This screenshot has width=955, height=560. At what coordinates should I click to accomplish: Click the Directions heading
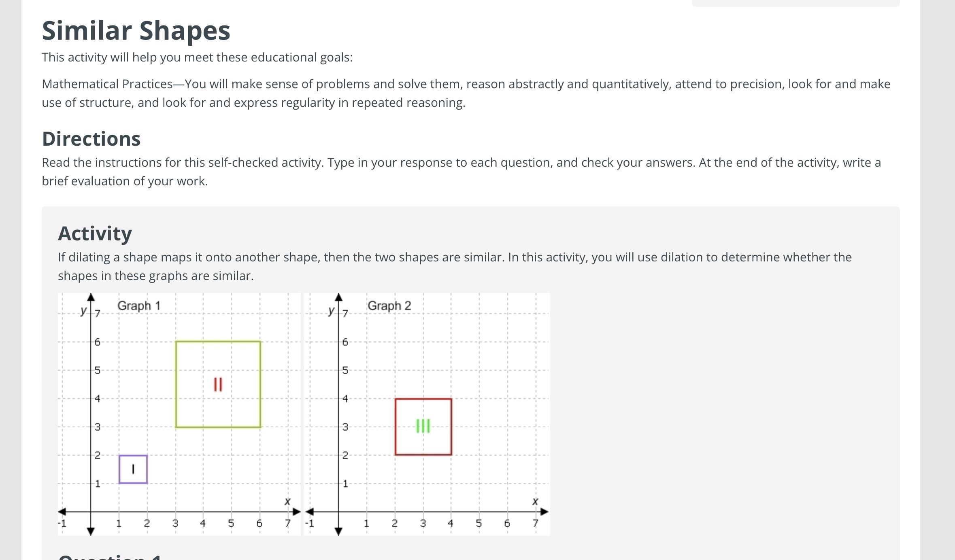click(x=91, y=139)
